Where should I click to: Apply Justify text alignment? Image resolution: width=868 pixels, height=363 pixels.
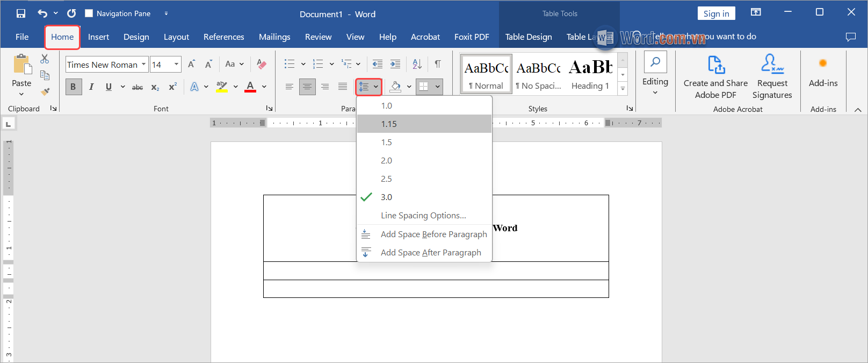(x=343, y=87)
